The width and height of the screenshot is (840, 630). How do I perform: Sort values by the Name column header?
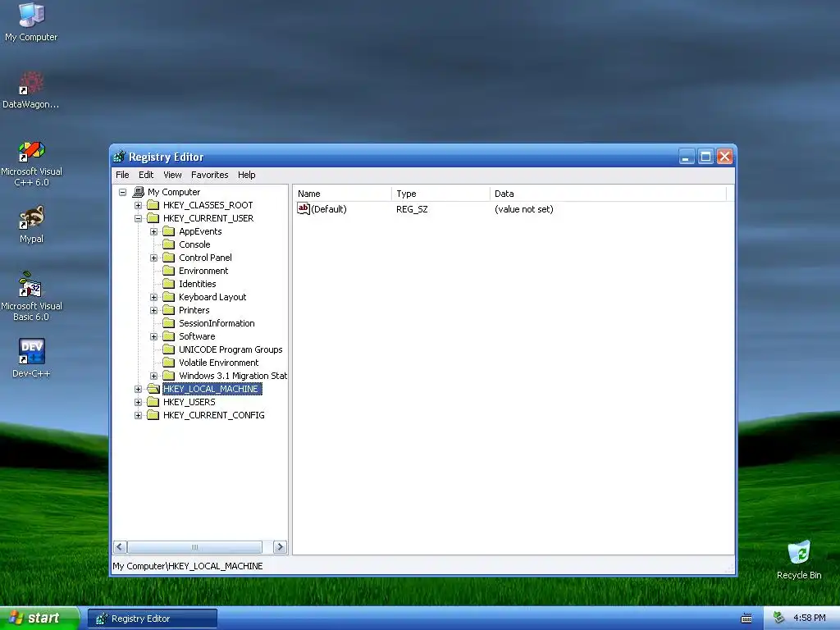coord(342,194)
